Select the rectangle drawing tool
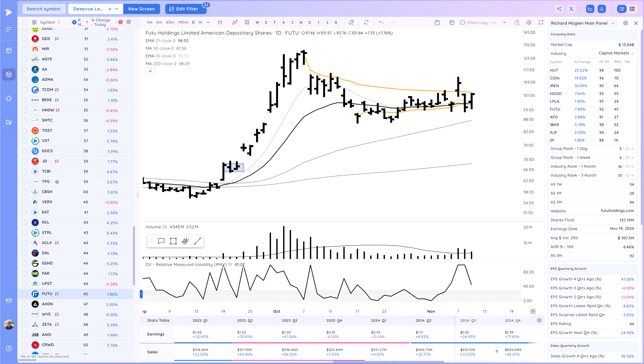644x364 pixels. click(x=173, y=241)
